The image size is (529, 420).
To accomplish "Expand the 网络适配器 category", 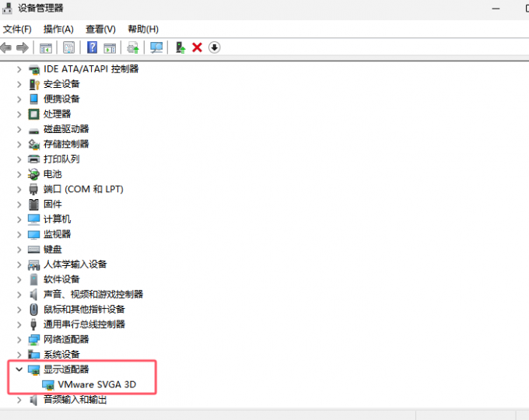I will pos(19,339).
